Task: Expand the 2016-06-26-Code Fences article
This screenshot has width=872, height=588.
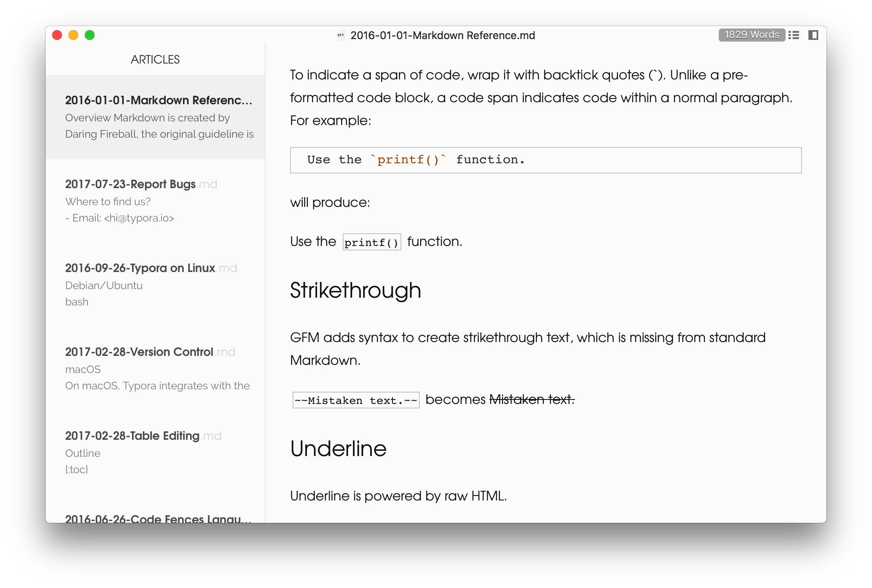Action: pos(156,518)
